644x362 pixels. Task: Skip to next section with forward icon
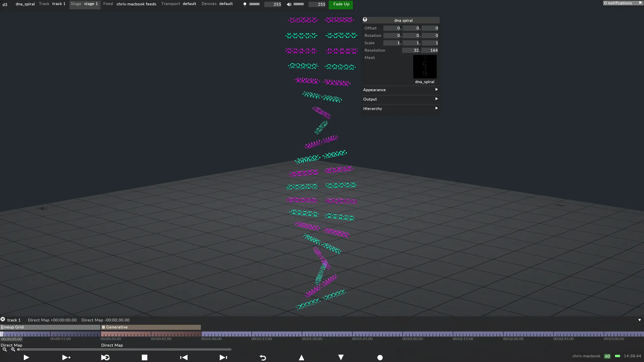pyautogui.click(x=223, y=357)
